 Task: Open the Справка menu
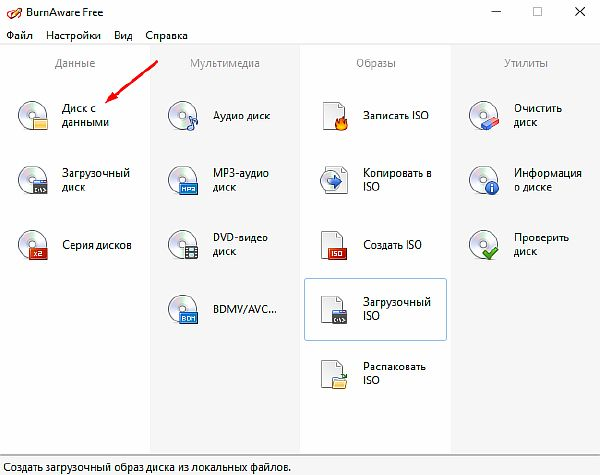(166, 36)
